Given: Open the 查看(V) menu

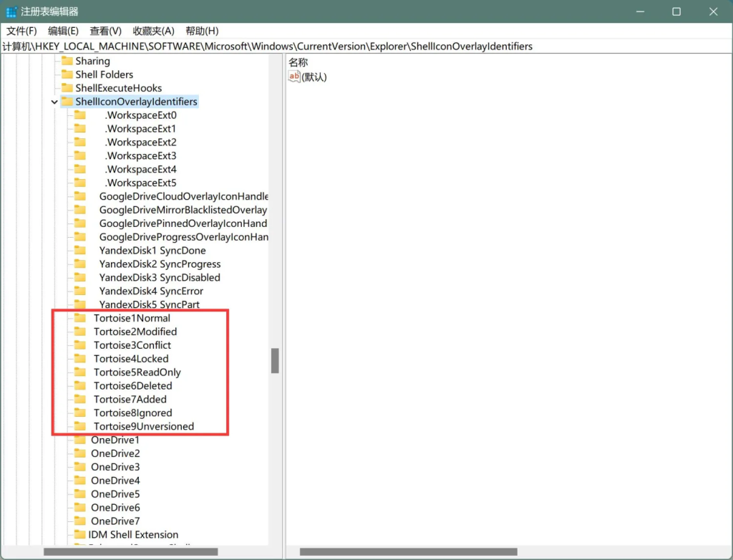Looking at the screenshot, I should tap(106, 31).
